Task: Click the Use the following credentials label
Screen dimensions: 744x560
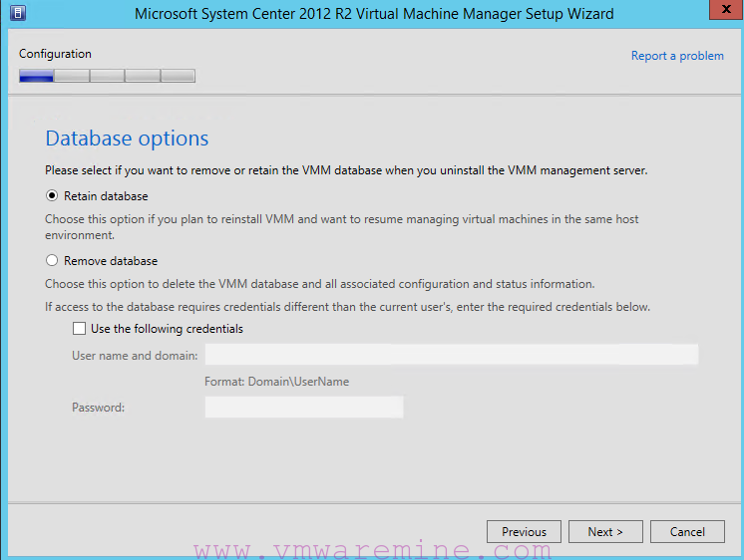Action: (167, 329)
